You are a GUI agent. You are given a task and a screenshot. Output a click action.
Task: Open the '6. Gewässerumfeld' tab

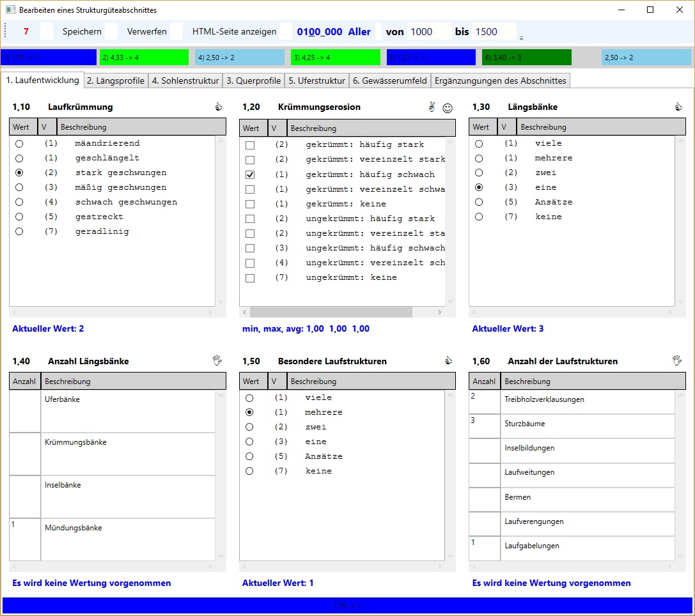[389, 81]
